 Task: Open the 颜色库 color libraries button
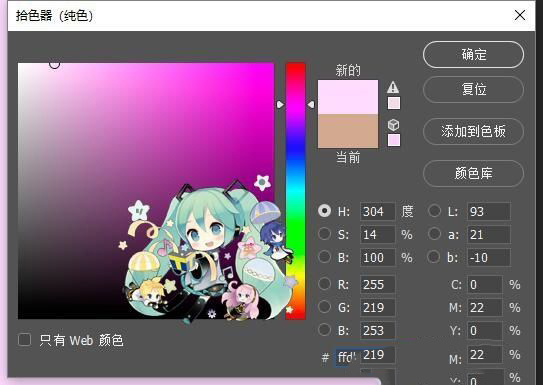coord(473,173)
